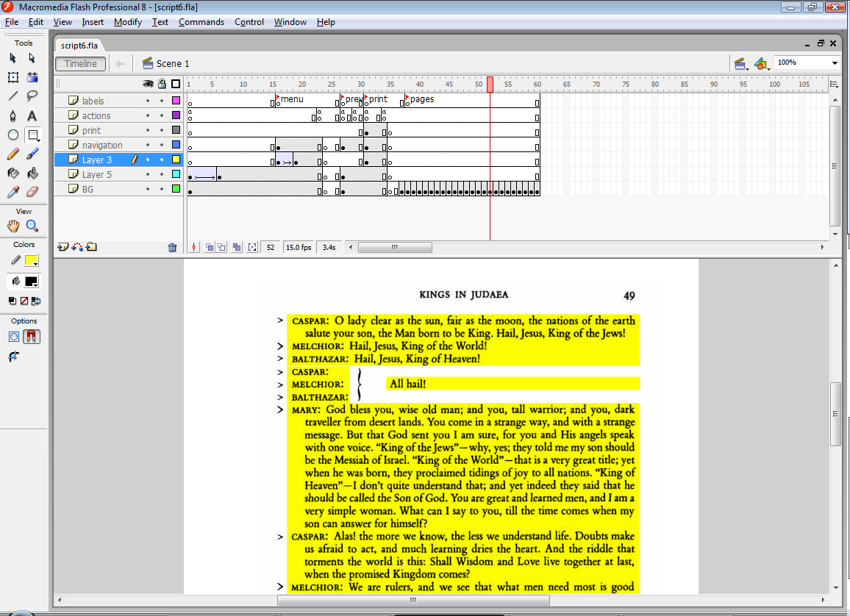Screen dimensions: 850x616
Task: Swap stroke and fill colors
Action: pos(36,301)
